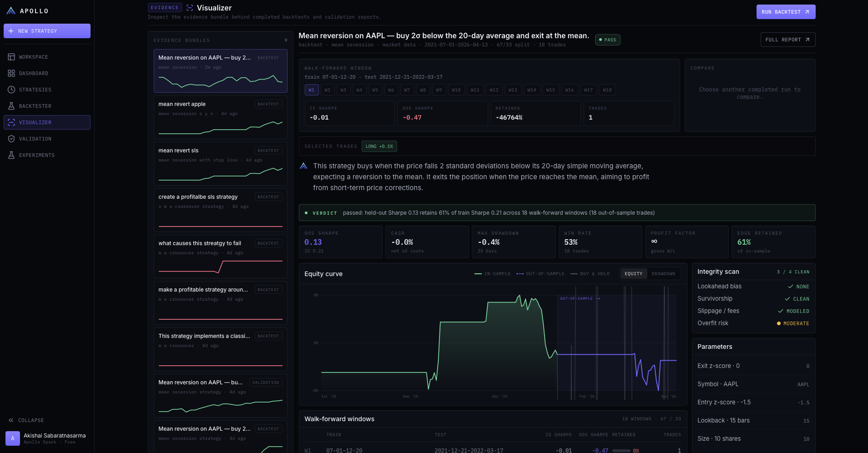Click the infinity profit factor value

[654, 242]
